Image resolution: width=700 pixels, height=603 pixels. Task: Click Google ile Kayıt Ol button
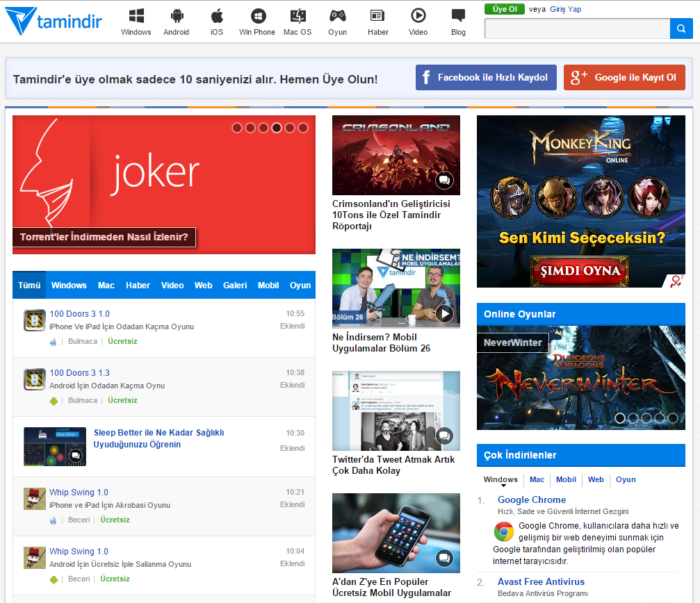[x=624, y=78]
